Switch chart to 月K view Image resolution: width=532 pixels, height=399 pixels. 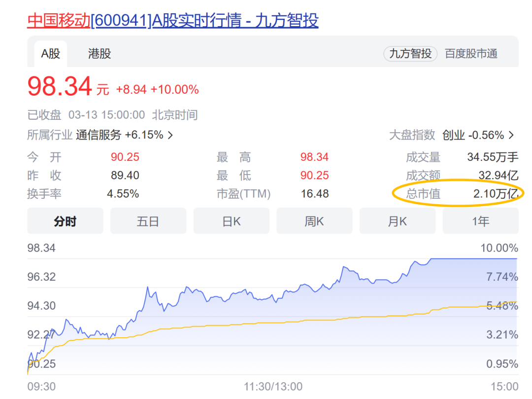tap(398, 221)
